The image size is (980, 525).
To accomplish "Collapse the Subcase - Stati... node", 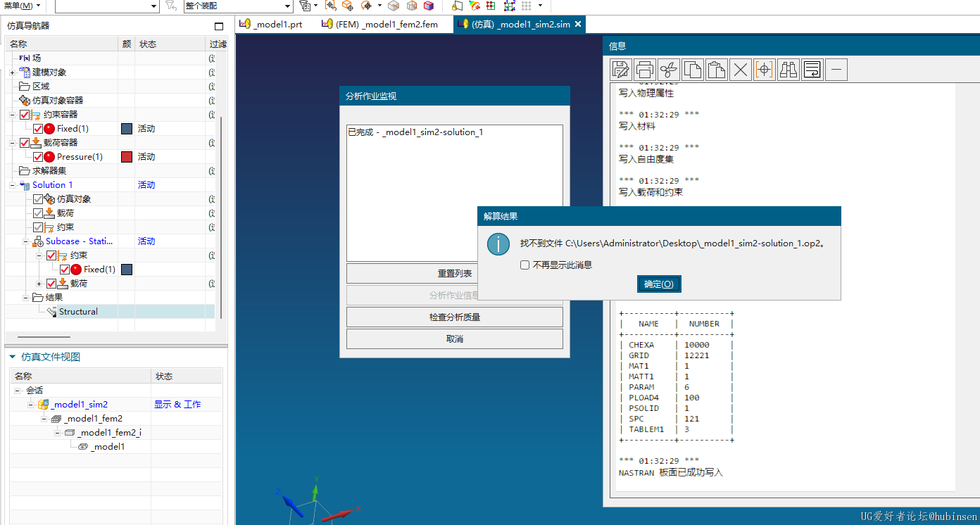I will click(x=25, y=241).
